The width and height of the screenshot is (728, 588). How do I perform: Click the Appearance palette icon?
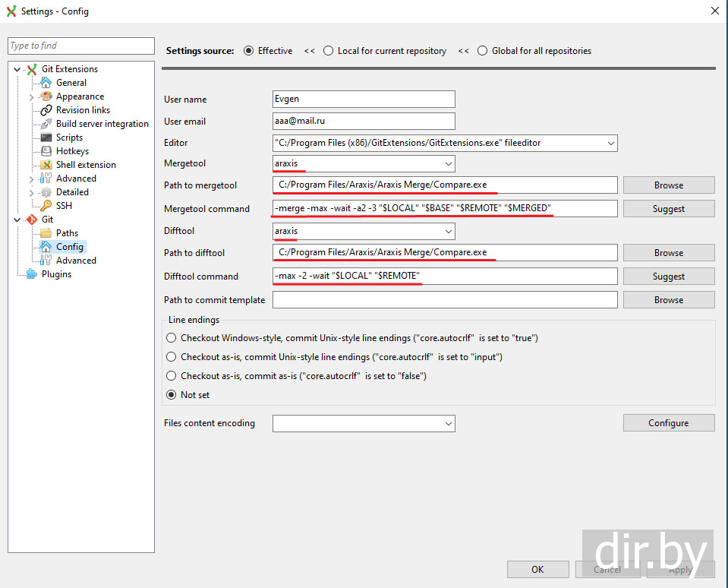[x=46, y=96]
